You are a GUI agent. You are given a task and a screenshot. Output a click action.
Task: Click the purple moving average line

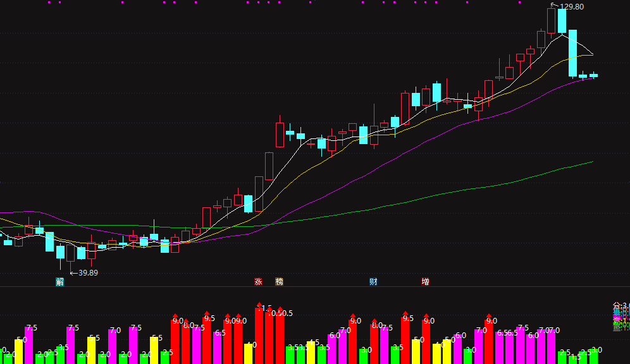coord(402,153)
